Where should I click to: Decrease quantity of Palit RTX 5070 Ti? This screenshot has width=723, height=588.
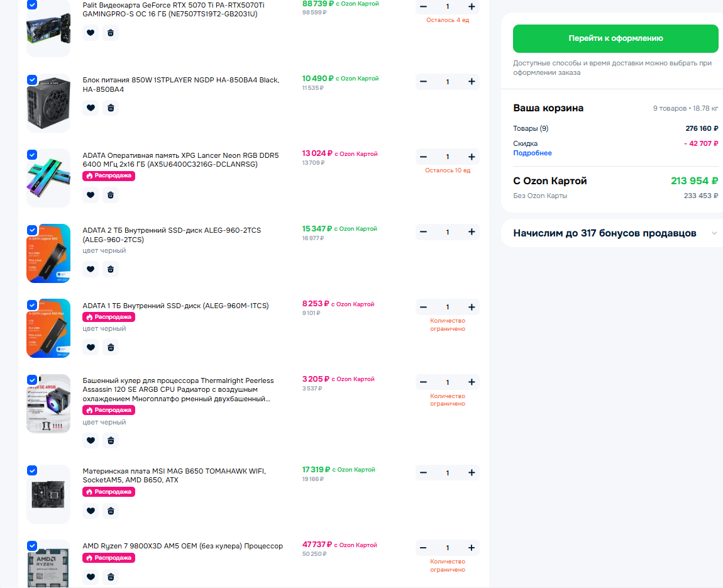point(423,6)
